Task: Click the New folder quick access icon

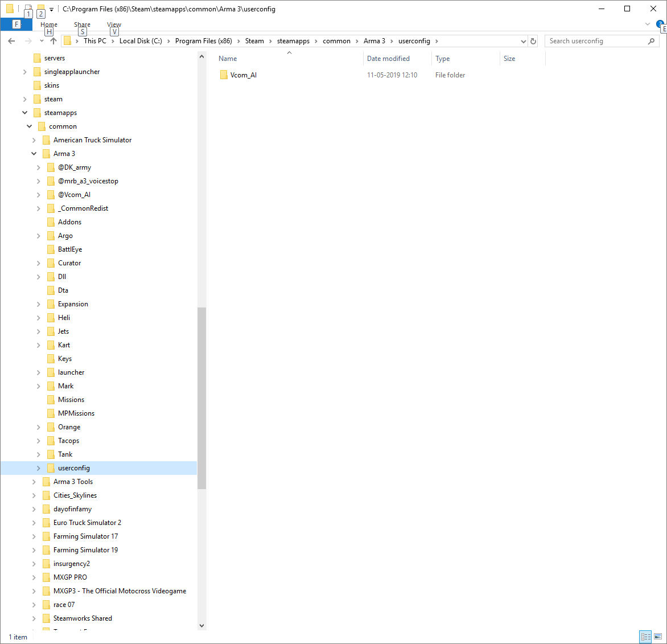Action: coord(41,7)
